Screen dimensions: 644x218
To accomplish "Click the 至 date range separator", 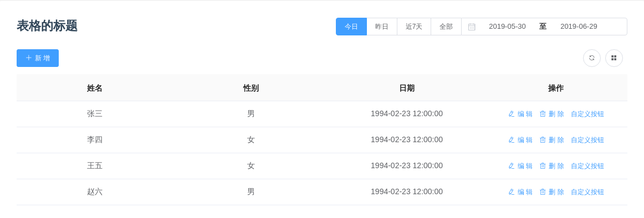I will pyautogui.click(x=543, y=27).
